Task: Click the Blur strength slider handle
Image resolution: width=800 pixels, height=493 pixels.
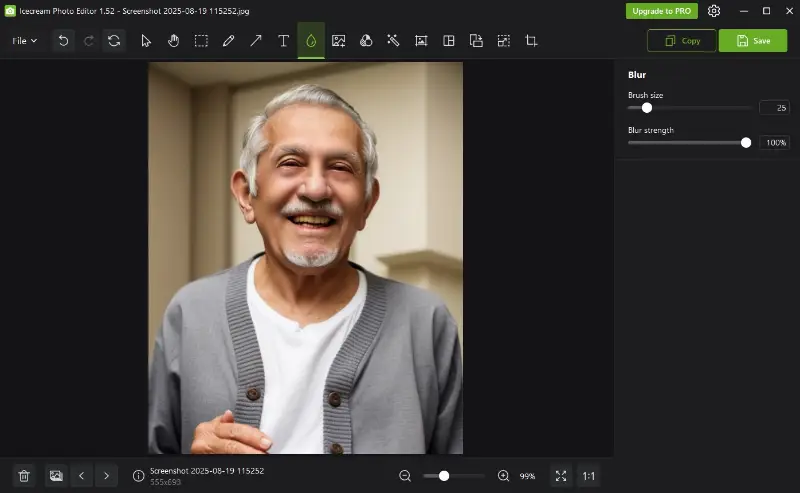Action: [x=746, y=143]
